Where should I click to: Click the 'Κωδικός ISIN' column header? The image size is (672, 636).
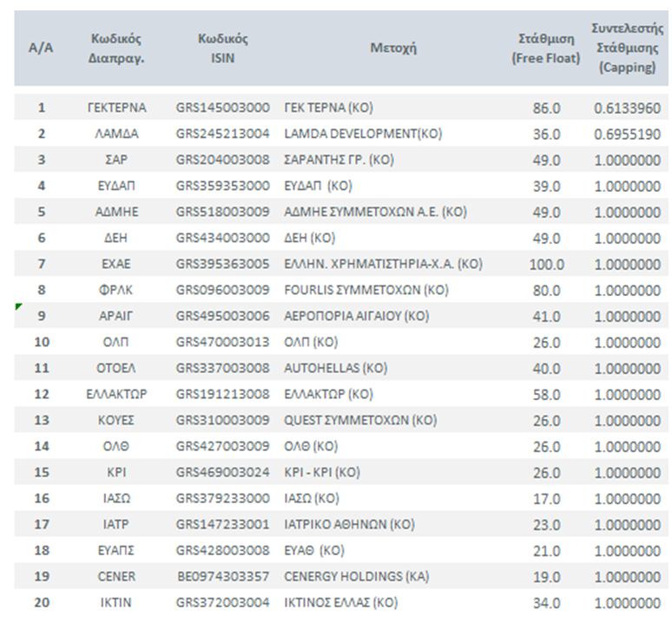point(222,48)
